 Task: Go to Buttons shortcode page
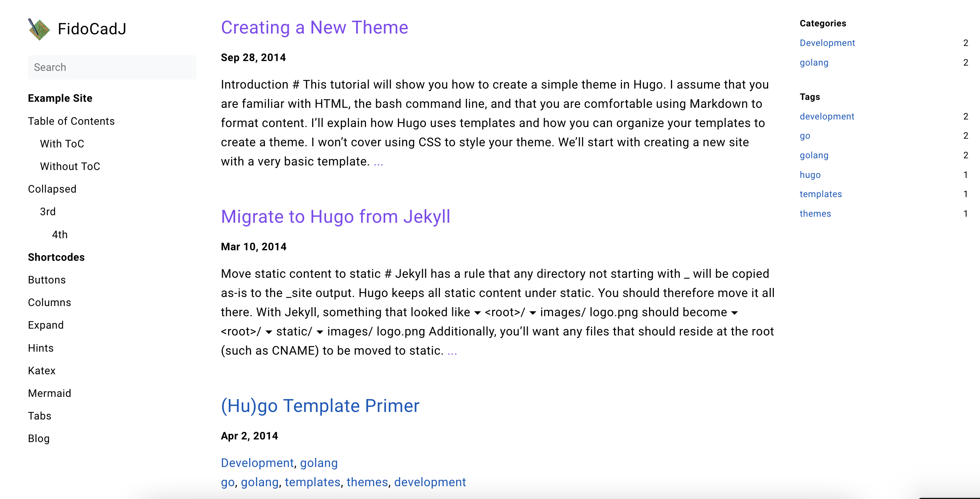[47, 280]
